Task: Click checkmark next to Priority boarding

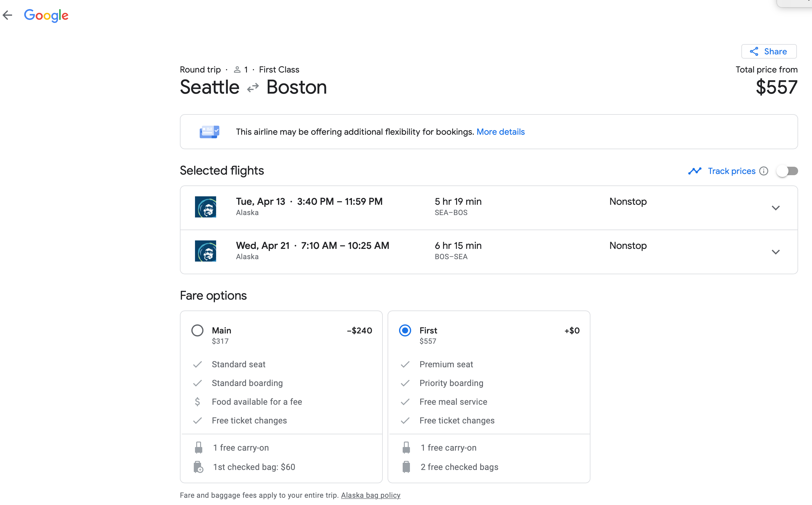Action: [x=405, y=383]
